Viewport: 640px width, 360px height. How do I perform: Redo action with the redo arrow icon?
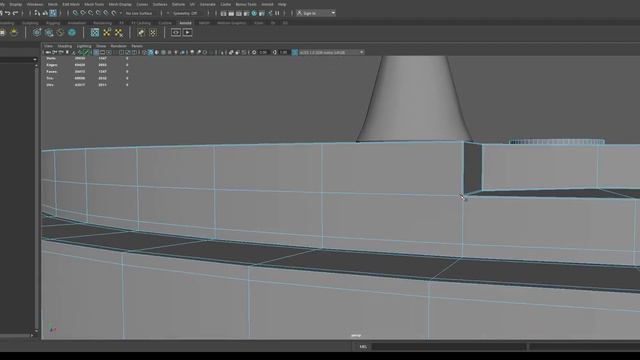pos(16,13)
